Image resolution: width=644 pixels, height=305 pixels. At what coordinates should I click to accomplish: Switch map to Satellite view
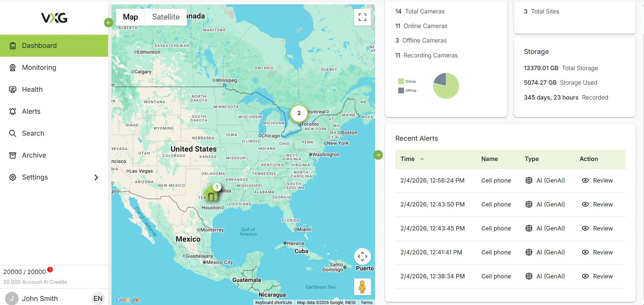(166, 17)
